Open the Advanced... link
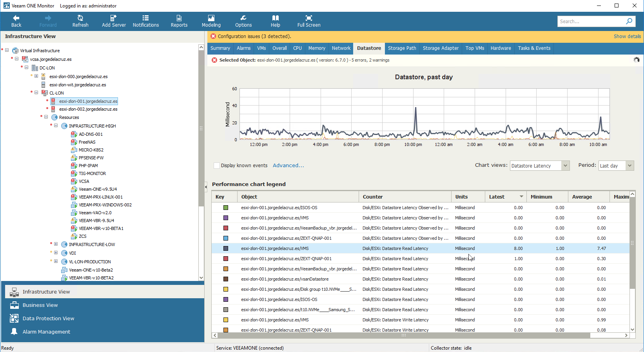The height and width of the screenshot is (352, 644). (x=288, y=166)
